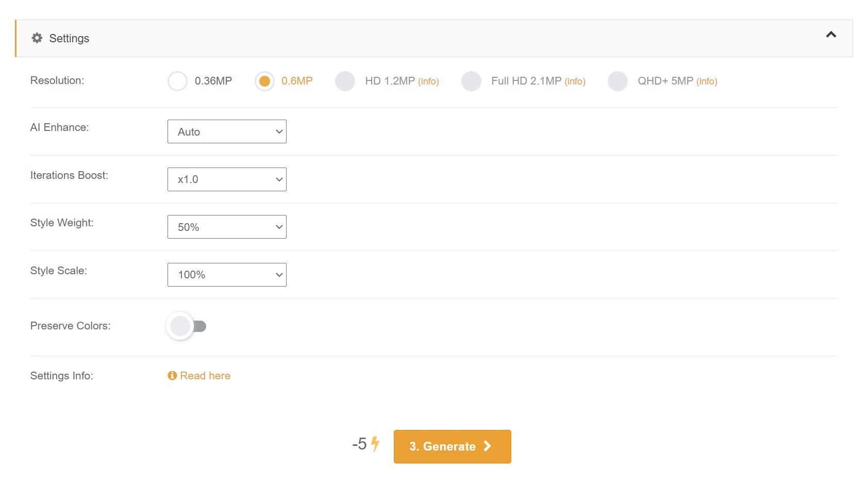Choose the HD 1.2MP resolution
This screenshot has height=483, width=868.
click(x=345, y=81)
